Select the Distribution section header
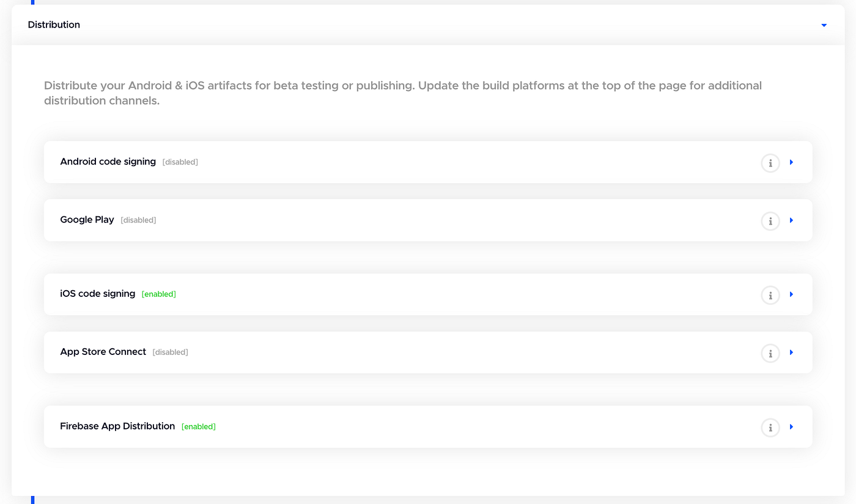856x504 pixels. tap(53, 24)
